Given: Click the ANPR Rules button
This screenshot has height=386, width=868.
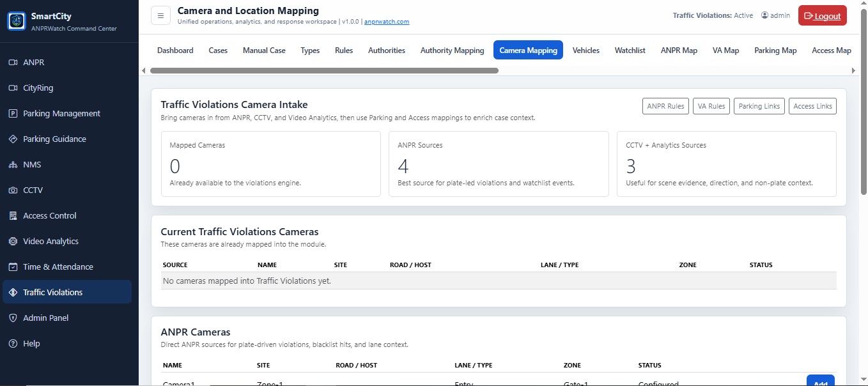Looking at the screenshot, I should click(x=665, y=106).
